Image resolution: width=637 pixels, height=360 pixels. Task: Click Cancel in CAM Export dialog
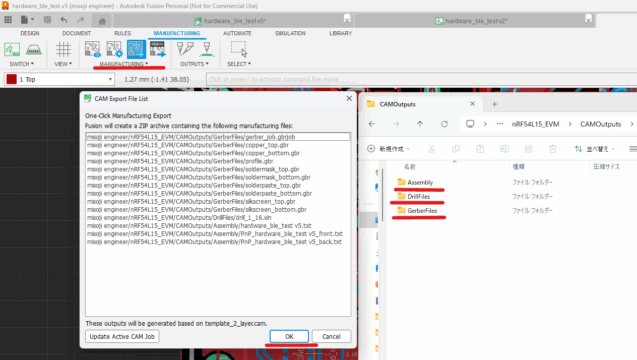pos(331,336)
